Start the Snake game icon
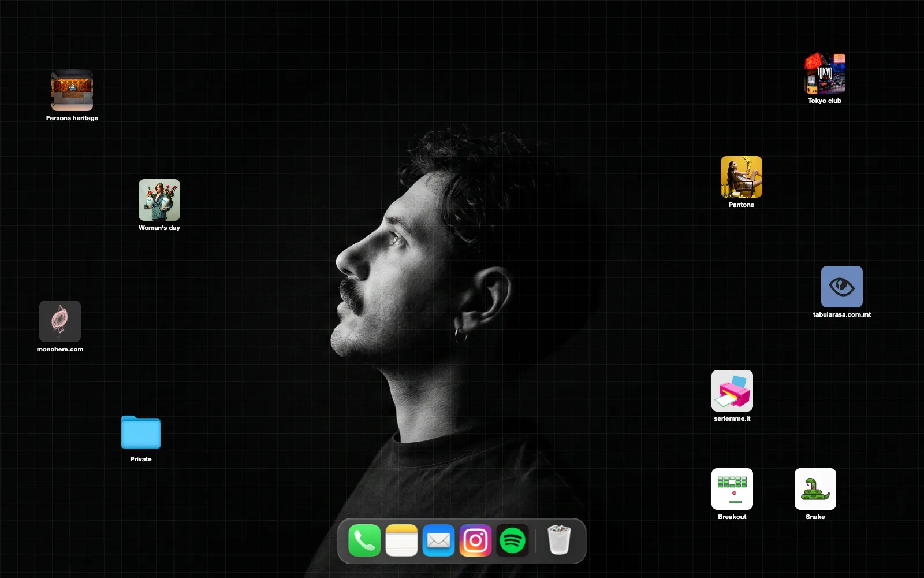Screen dimensions: 924x578 pyautogui.click(x=815, y=489)
